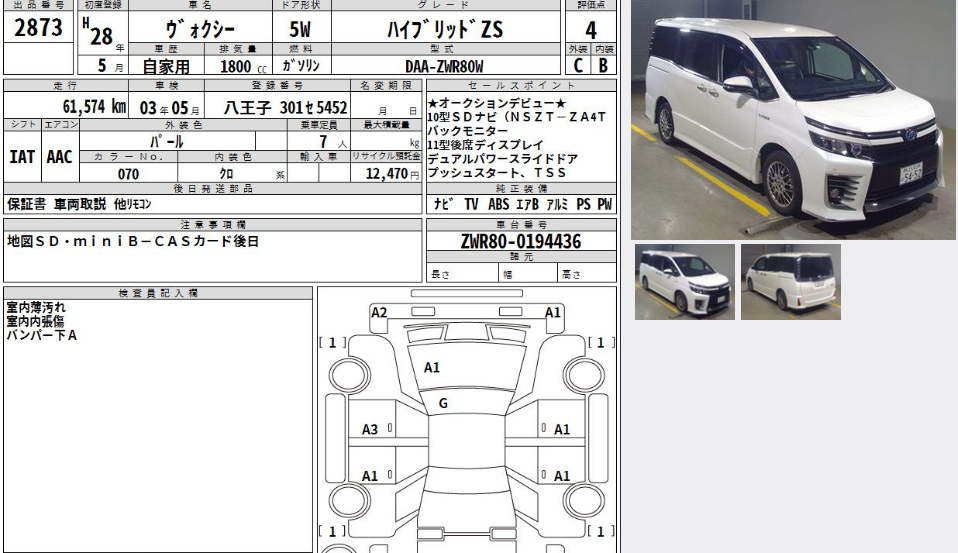Click the recycle deposit 12,470円
Viewport: 958px width, 553px height.
click(392, 174)
